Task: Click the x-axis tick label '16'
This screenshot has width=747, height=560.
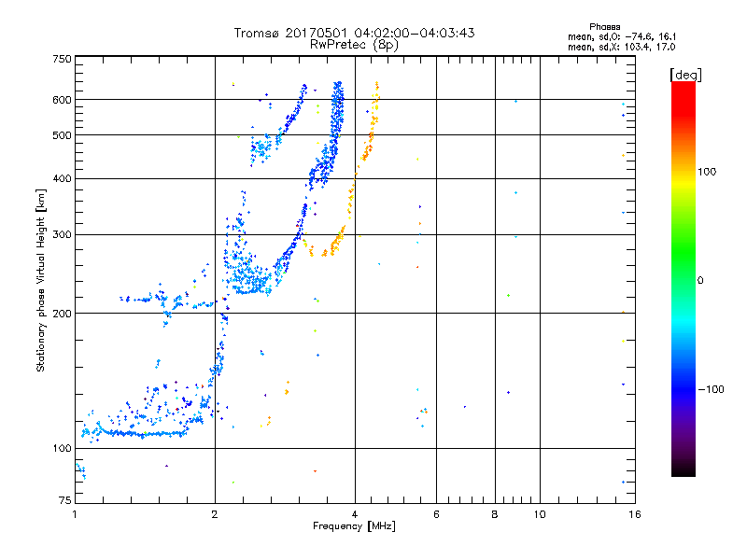Action: click(x=635, y=514)
